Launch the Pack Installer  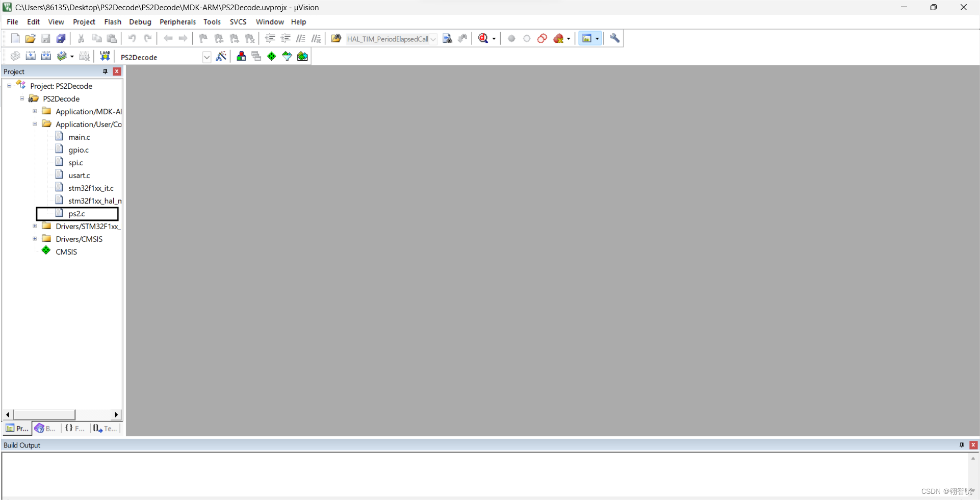[x=302, y=56]
